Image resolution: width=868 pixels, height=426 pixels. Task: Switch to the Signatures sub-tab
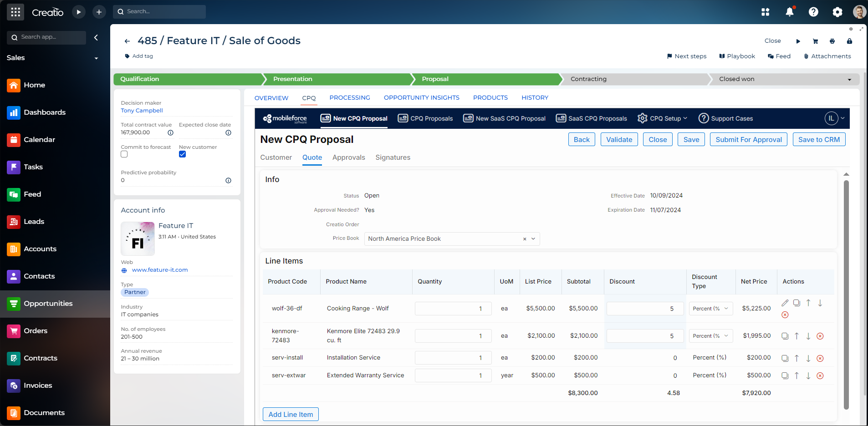point(393,157)
